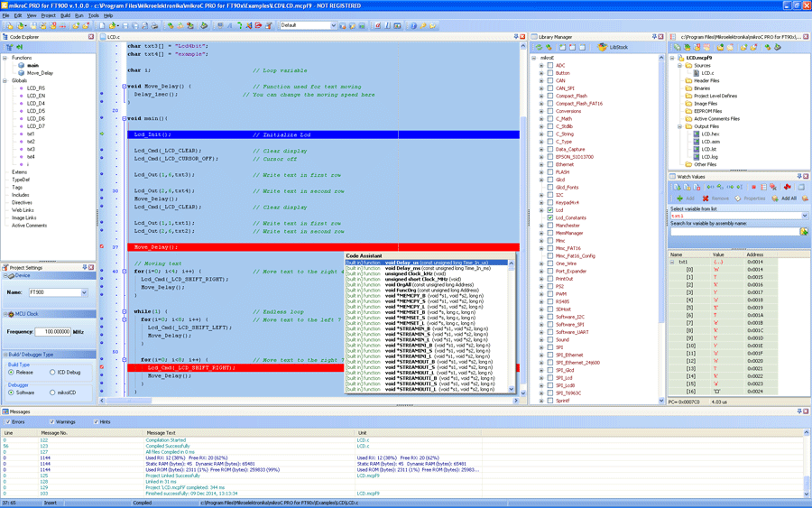Screen dimensions: 812x508
Task: Click the editor horizontal scrollbar thumb
Action: click(x=129, y=401)
